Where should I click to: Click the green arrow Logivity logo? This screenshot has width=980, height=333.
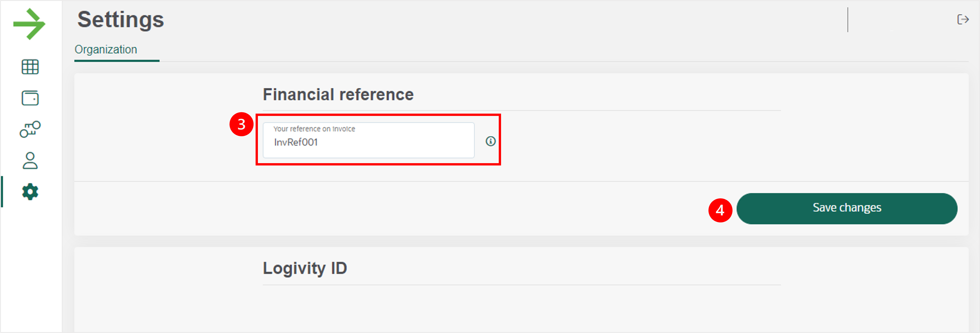(29, 24)
